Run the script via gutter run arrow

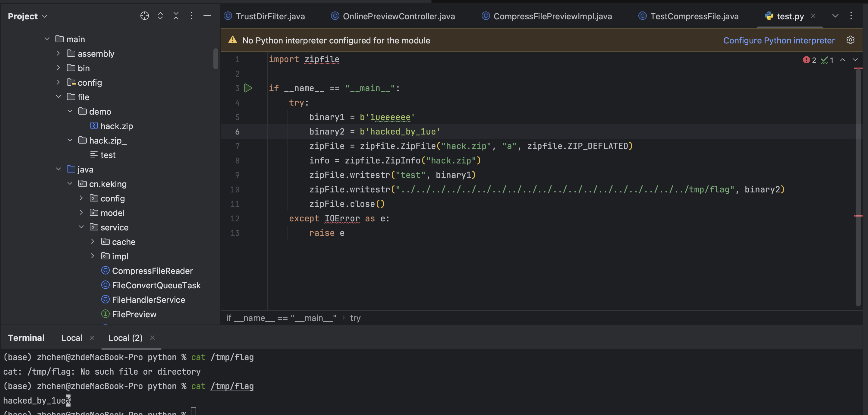[248, 88]
